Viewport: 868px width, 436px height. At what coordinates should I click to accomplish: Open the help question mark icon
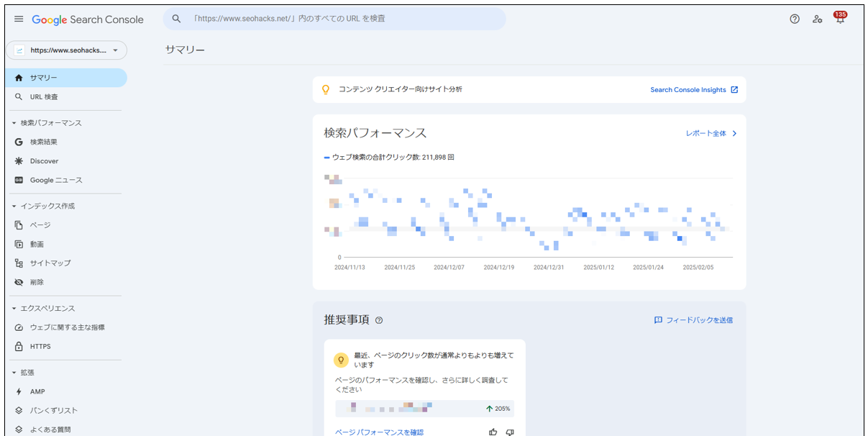pyautogui.click(x=795, y=19)
